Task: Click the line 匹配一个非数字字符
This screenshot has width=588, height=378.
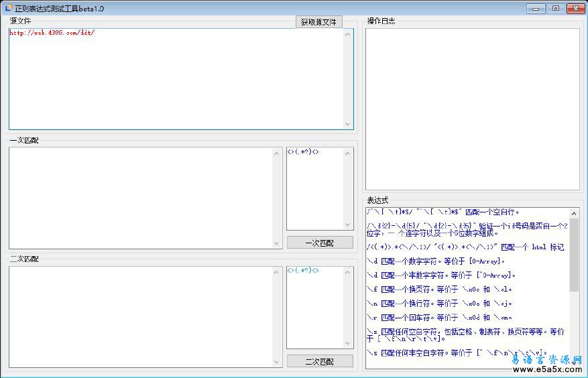Action: (441, 275)
